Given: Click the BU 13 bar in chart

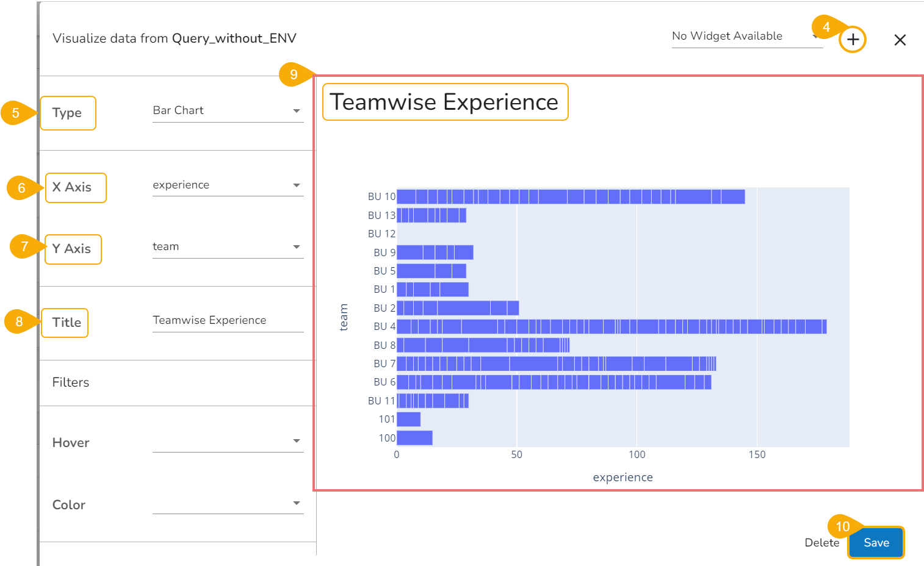Looking at the screenshot, I should click(x=431, y=215).
